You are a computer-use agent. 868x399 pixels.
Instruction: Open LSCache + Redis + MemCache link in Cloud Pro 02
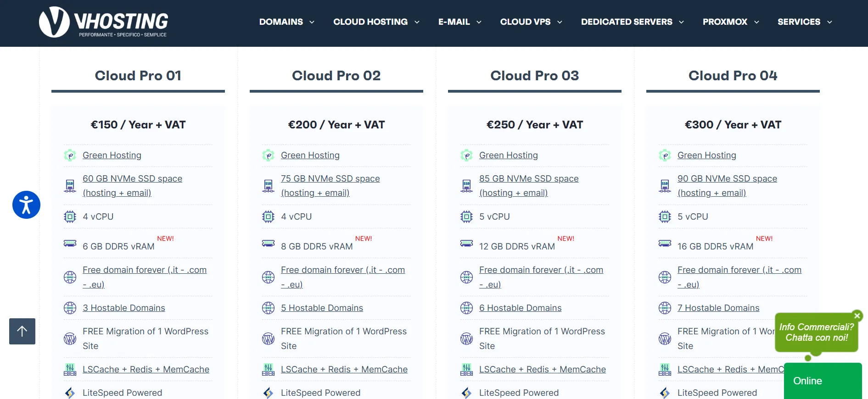pos(344,369)
